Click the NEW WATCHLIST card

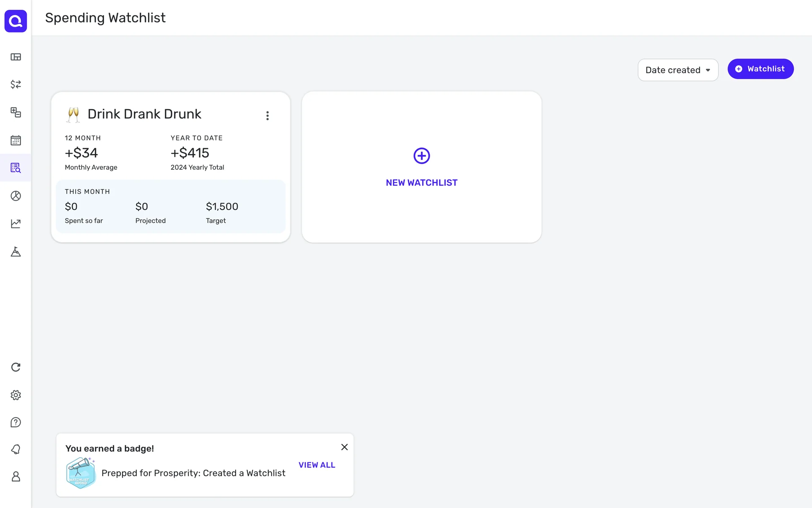pyautogui.click(x=421, y=167)
